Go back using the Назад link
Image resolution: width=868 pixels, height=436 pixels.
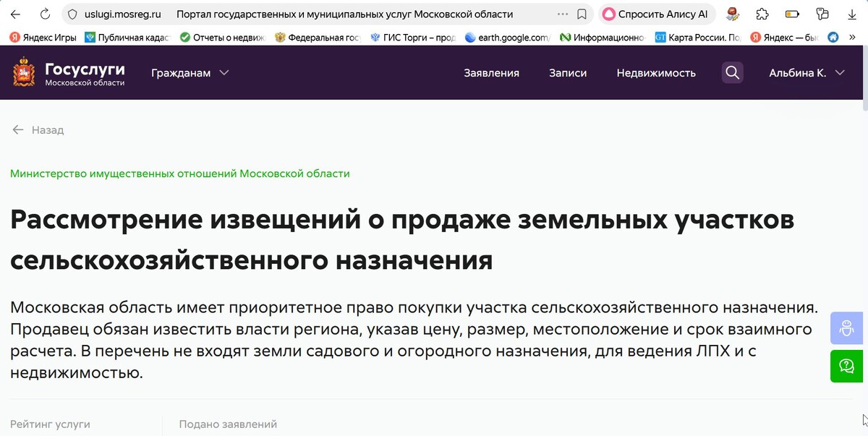[x=38, y=129]
